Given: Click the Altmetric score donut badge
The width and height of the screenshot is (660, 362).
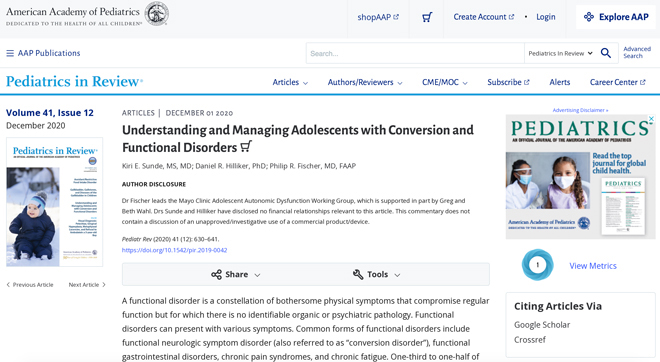Looking at the screenshot, I should (x=538, y=265).
